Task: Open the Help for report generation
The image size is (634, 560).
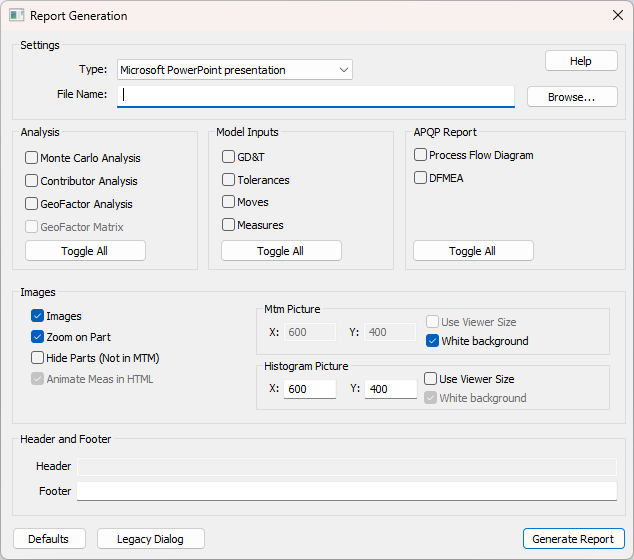Action: [581, 61]
